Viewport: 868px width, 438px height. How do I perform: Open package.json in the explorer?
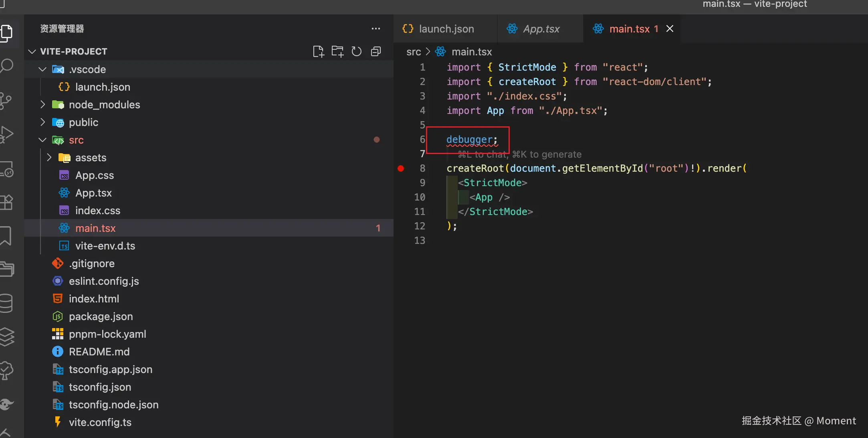(101, 316)
